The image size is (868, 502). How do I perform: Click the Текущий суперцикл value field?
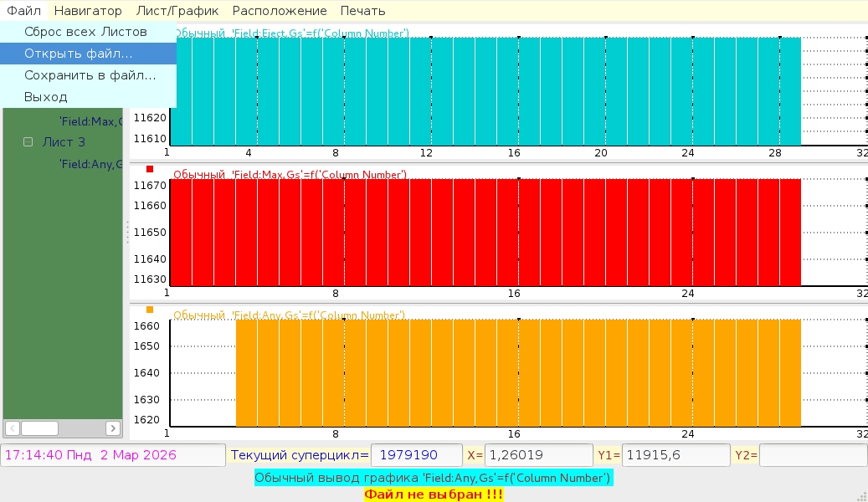(416, 455)
